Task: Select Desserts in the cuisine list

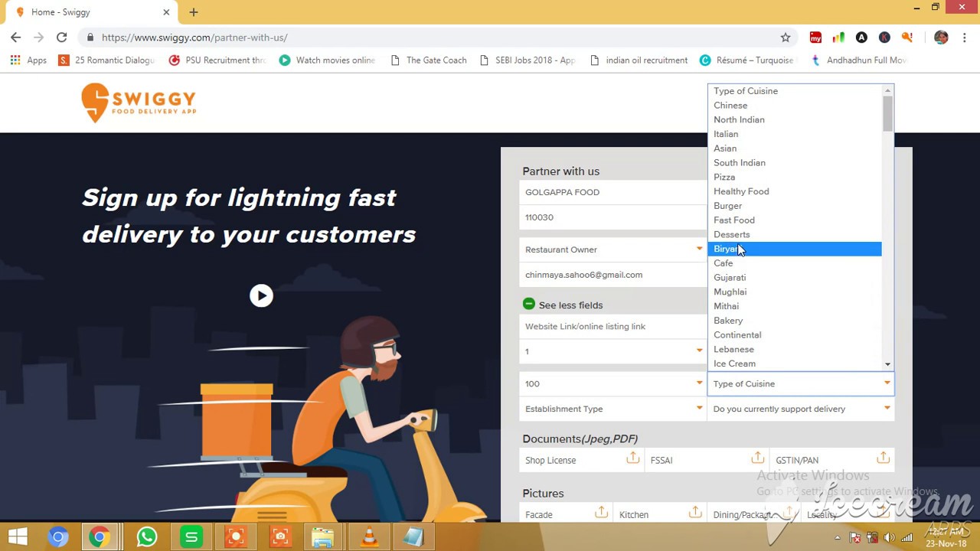Action: pyautogui.click(x=795, y=234)
